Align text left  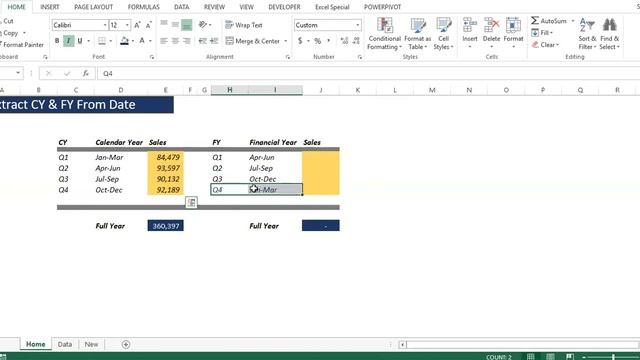[164, 41]
